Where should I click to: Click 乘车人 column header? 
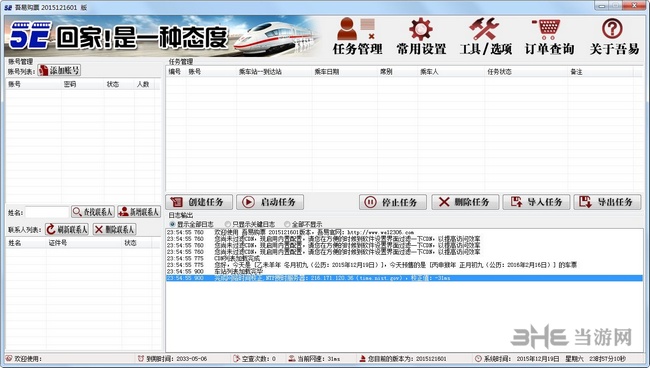[451, 72]
